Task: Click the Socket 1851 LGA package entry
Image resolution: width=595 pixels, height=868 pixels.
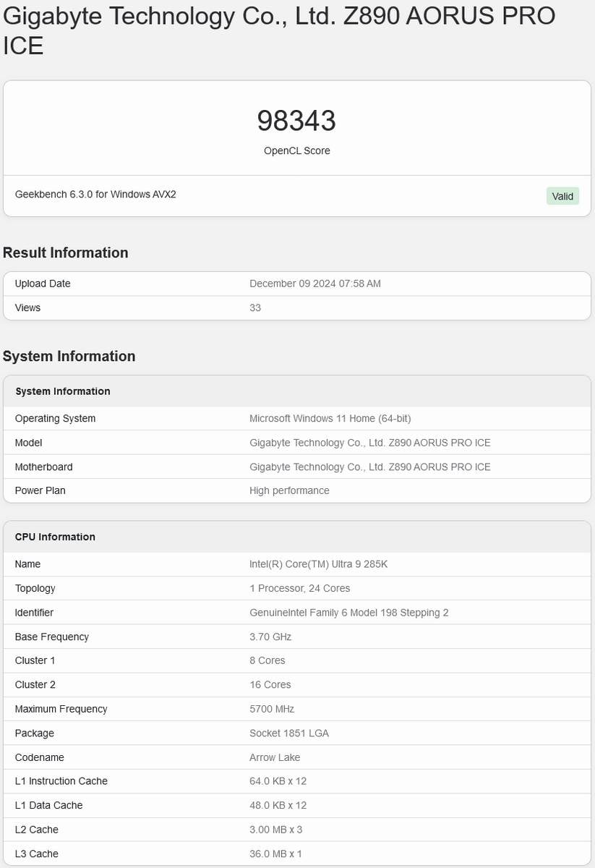Action: pos(288,733)
